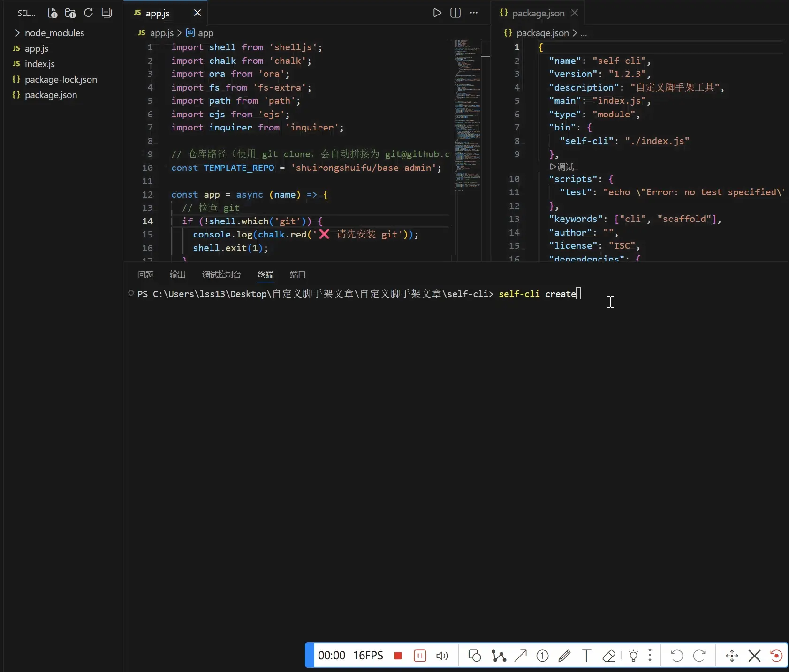
Task: Split the editor to the right
Action: pos(455,13)
